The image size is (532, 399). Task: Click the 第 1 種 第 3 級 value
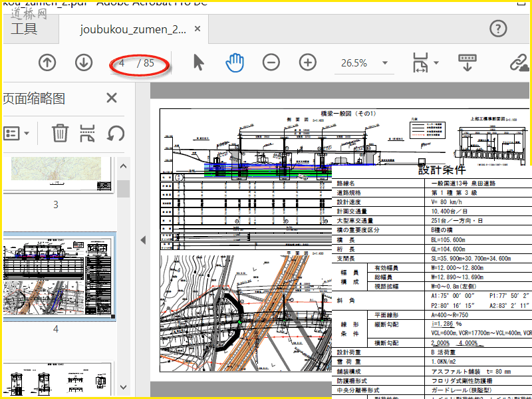point(454,193)
